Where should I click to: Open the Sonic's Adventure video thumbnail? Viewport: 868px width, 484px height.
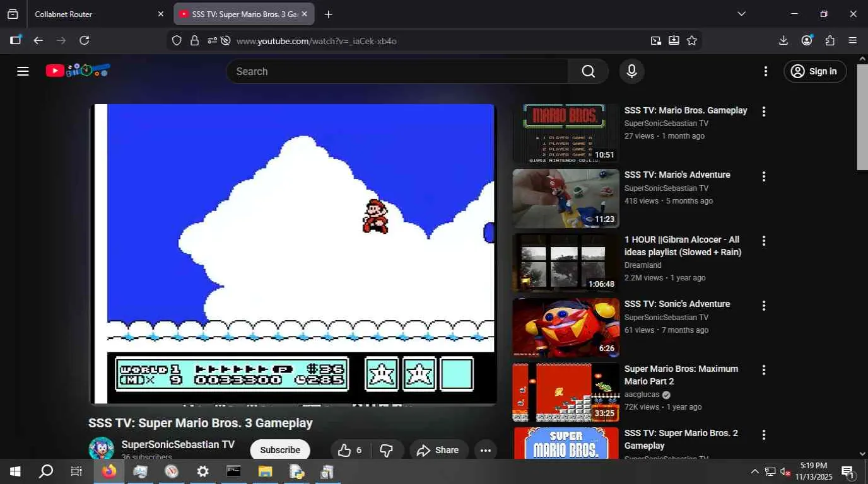[x=565, y=328]
